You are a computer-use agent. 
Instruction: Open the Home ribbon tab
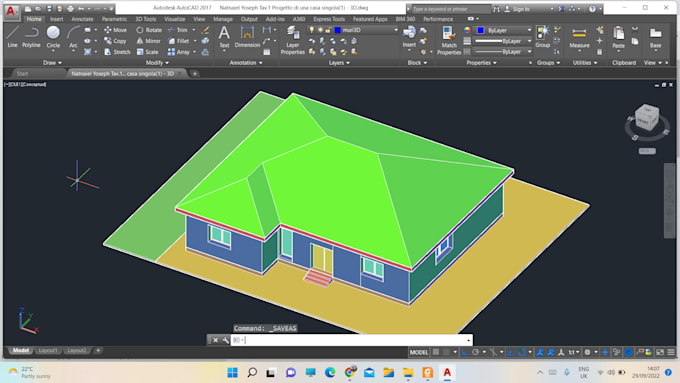34,19
